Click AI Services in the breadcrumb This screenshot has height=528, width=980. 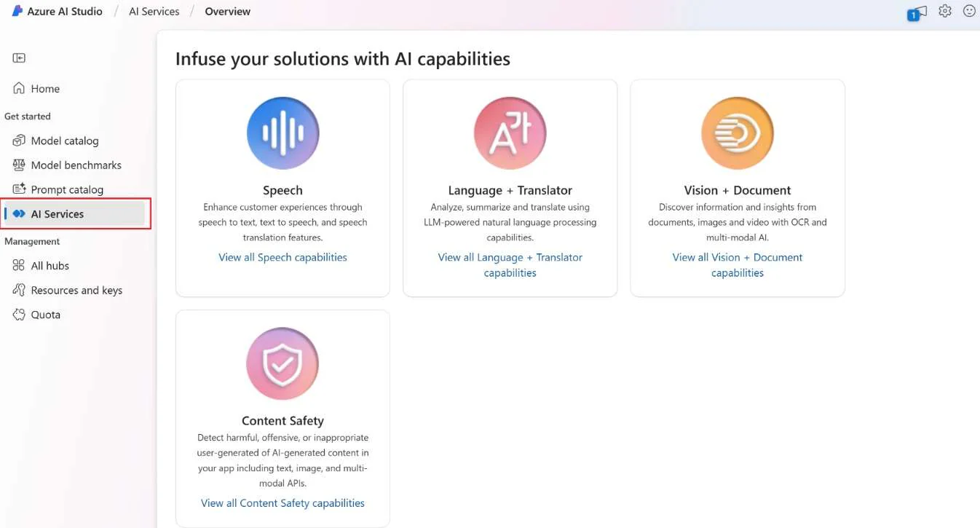click(154, 12)
